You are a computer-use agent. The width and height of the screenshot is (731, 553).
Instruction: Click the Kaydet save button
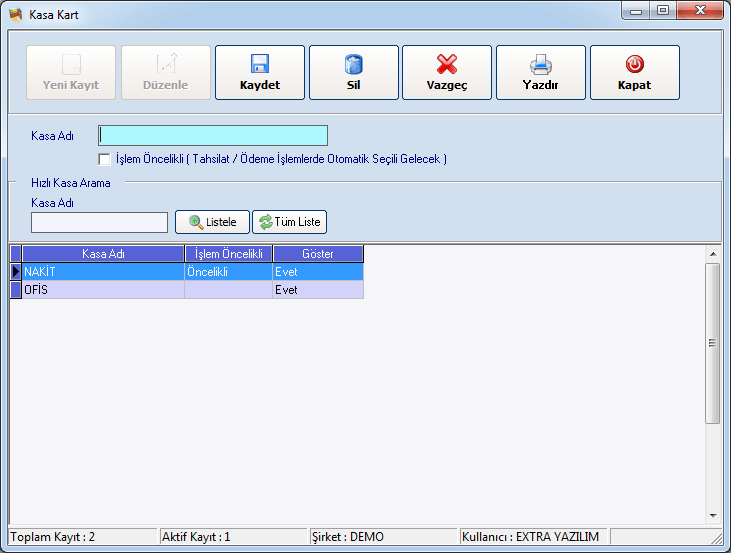point(260,72)
